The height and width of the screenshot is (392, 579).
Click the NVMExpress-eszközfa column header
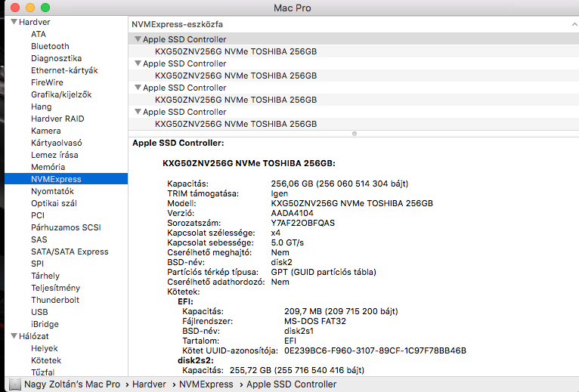(354, 24)
